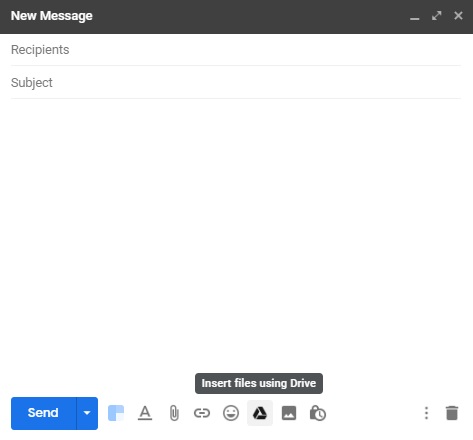The image size is (473, 440).
Task: Click the blue Send button
Action: tap(44, 413)
